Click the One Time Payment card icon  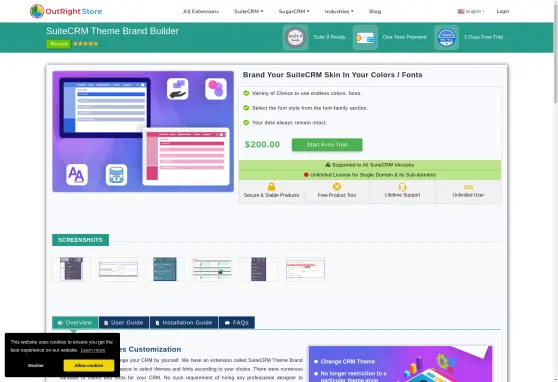[365, 37]
